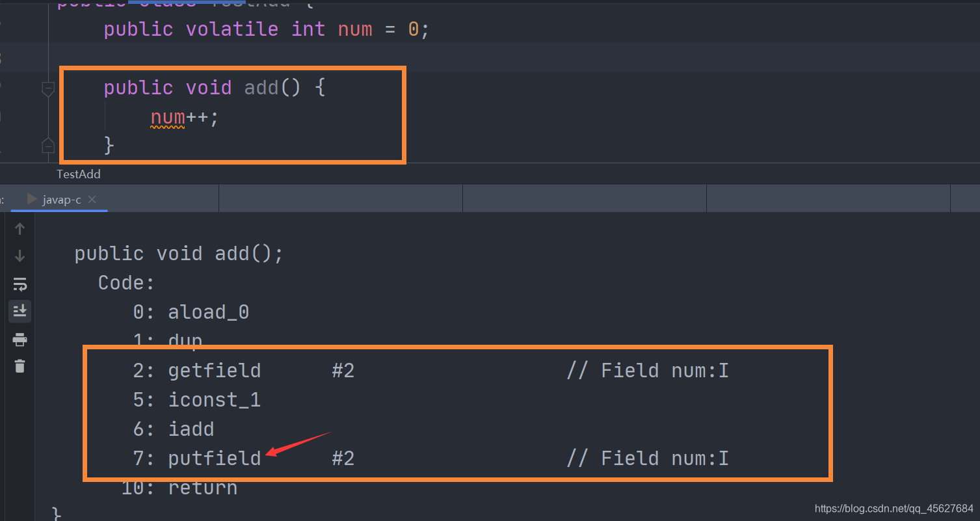Click the underlined num variable in add()

click(168, 117)
